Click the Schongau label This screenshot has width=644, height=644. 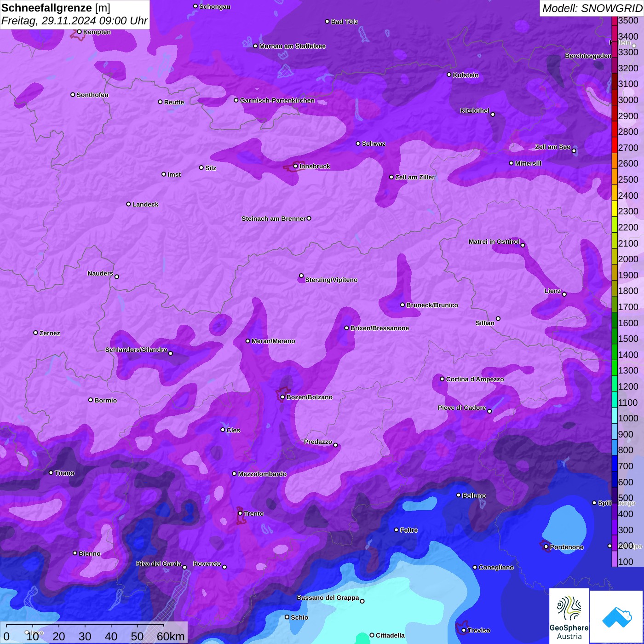pos(215,6)
